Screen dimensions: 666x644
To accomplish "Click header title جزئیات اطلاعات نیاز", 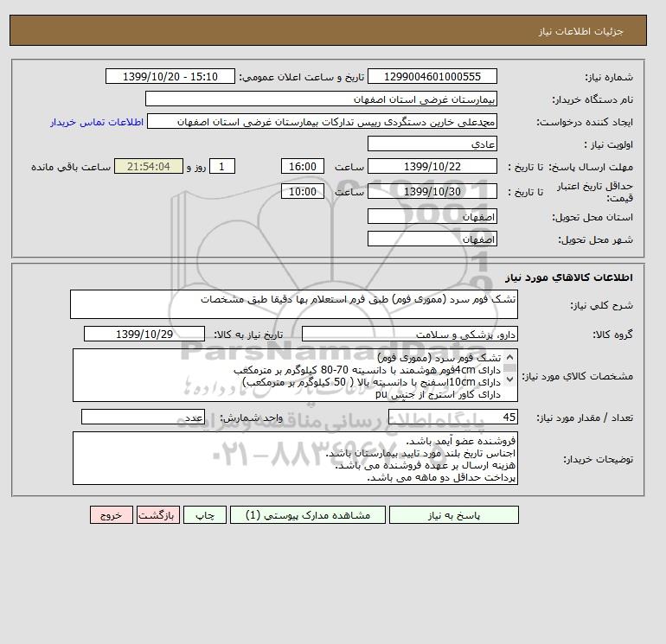I will tap(580, 32).
